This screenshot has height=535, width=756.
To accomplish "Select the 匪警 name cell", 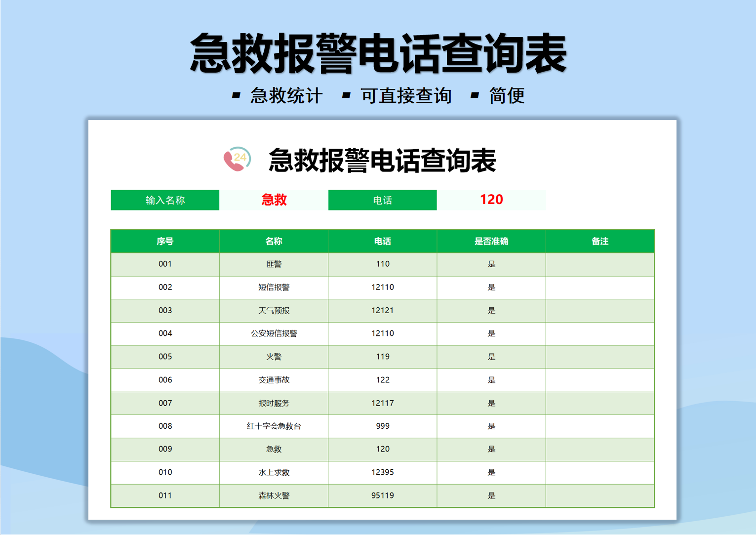I will click(x=273, y=264).
